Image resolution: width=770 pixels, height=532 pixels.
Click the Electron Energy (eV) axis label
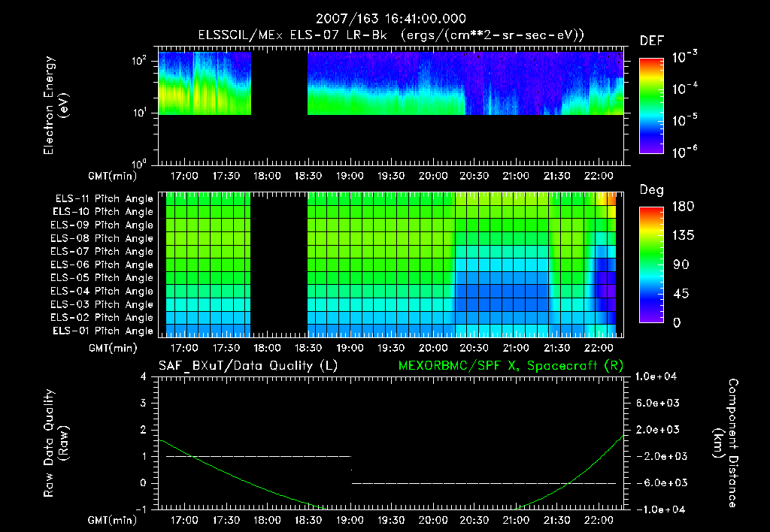(x=56, y=105)
